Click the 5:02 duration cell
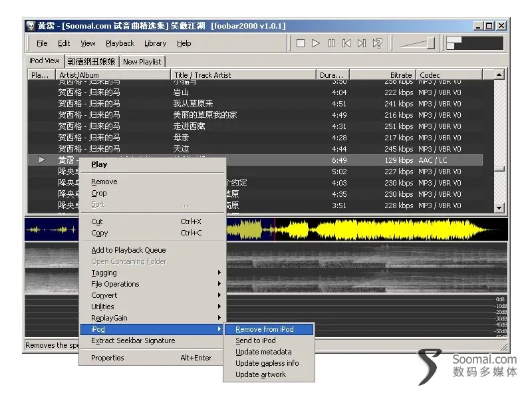The height and width of the screenshot is (399, 532). [x=339, y=172]
